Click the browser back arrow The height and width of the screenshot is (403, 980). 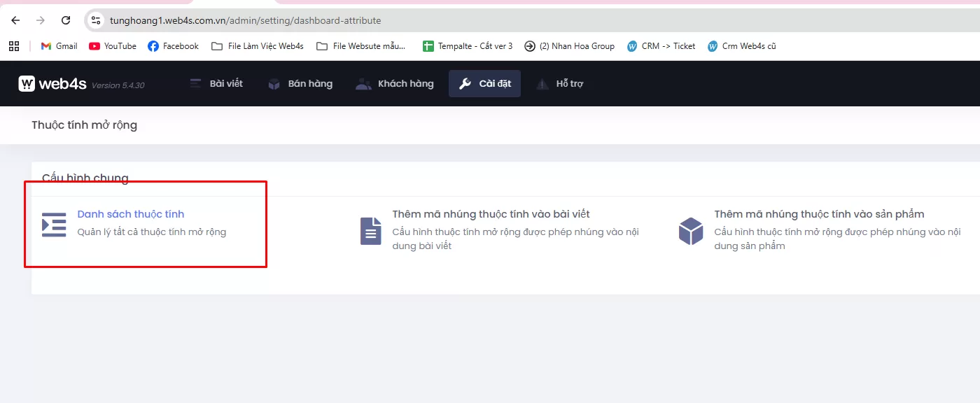pos(15,20)
